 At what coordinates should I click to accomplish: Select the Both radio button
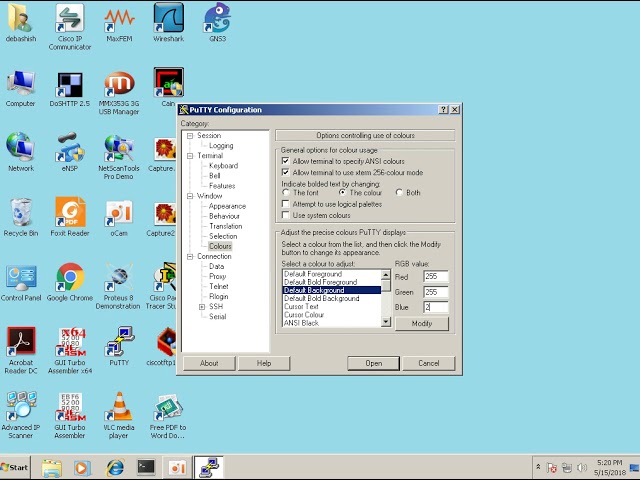(400, 193)
